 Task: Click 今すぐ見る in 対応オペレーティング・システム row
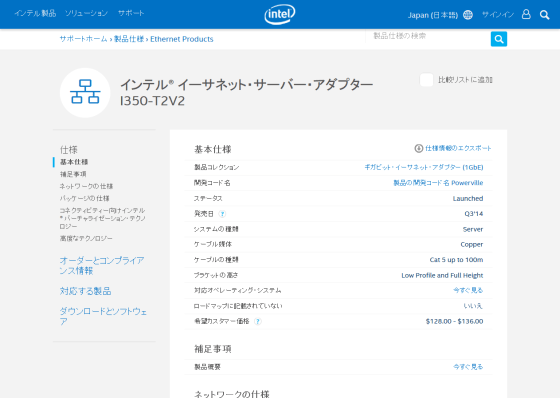(x=468, y=290)
